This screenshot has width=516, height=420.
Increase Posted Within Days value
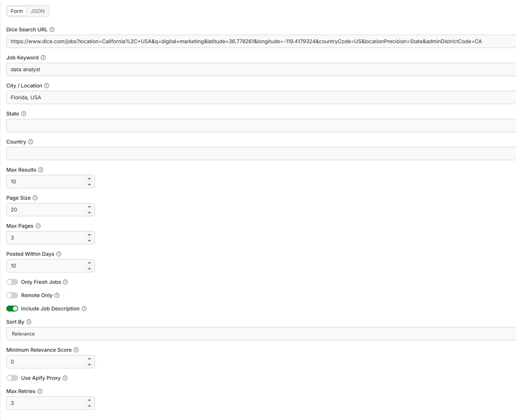coord(89,263)
